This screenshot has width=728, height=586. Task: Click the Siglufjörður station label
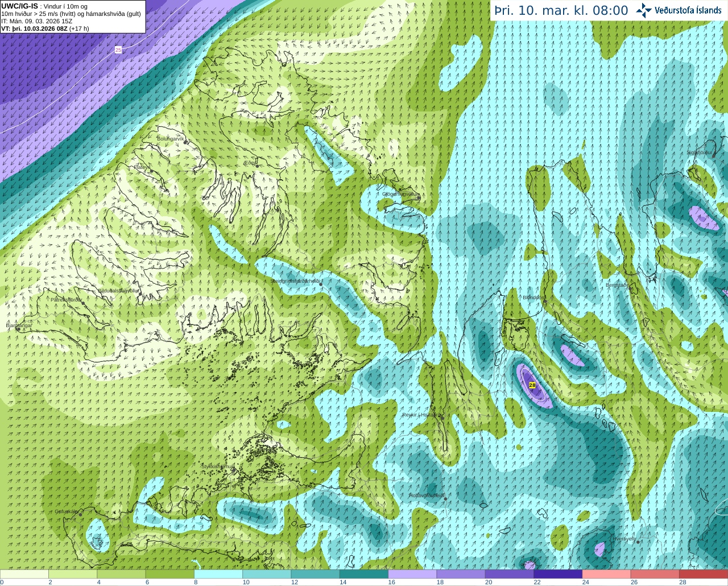(x=699, y=152)
